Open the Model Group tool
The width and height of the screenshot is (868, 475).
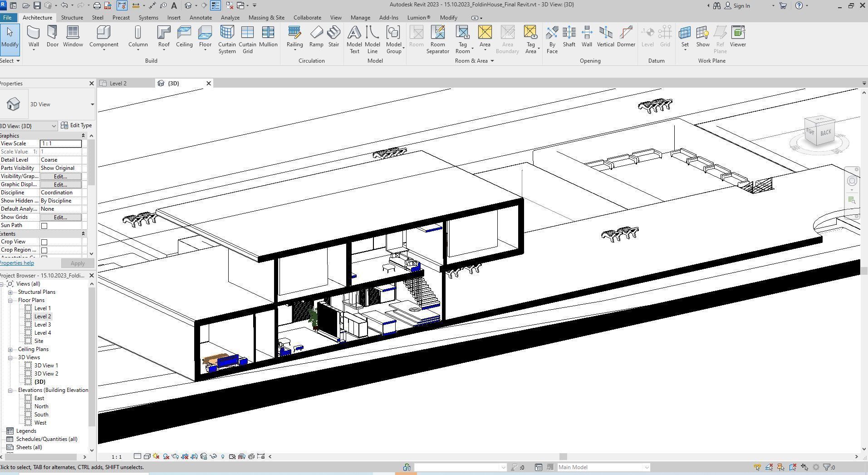394,40
